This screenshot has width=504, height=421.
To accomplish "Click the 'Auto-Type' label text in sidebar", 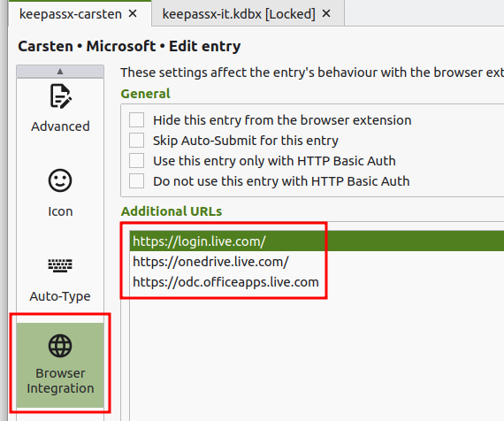I will tap(60, 296).
